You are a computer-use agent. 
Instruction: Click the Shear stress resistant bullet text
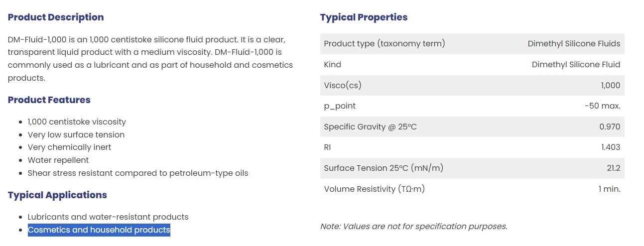138,173
